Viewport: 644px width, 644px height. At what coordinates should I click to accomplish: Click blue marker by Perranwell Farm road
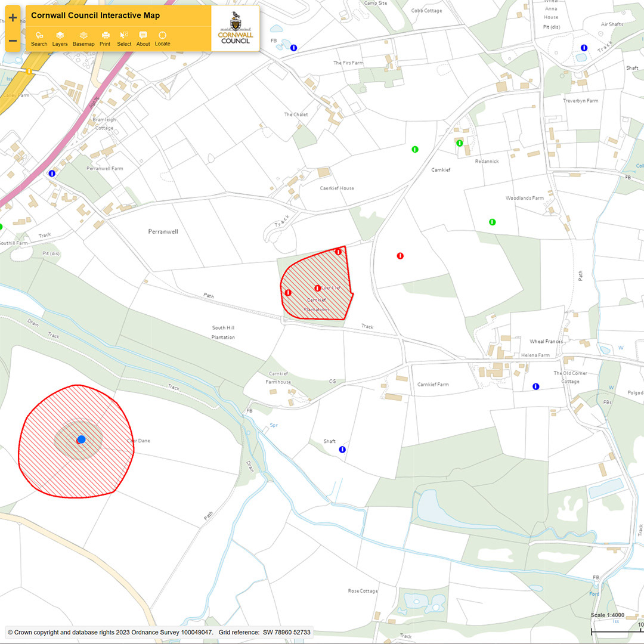pos(52,174)
